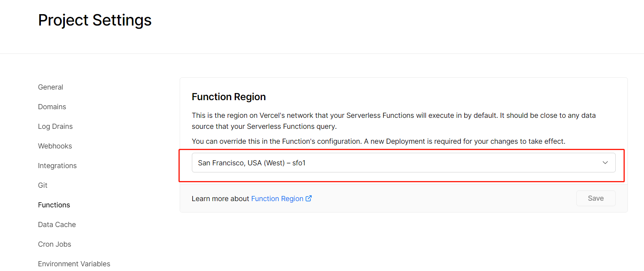Click the Project Settings page title
The height and width of the screenshot is (271, 644).
pyautogui.click(x=95, y=20)
